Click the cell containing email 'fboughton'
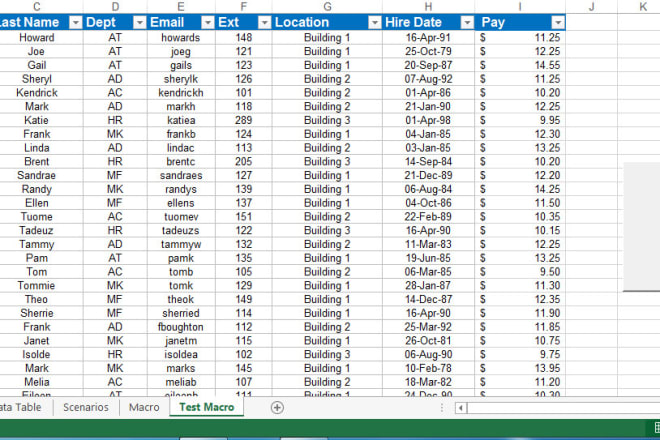 [180, 326]
